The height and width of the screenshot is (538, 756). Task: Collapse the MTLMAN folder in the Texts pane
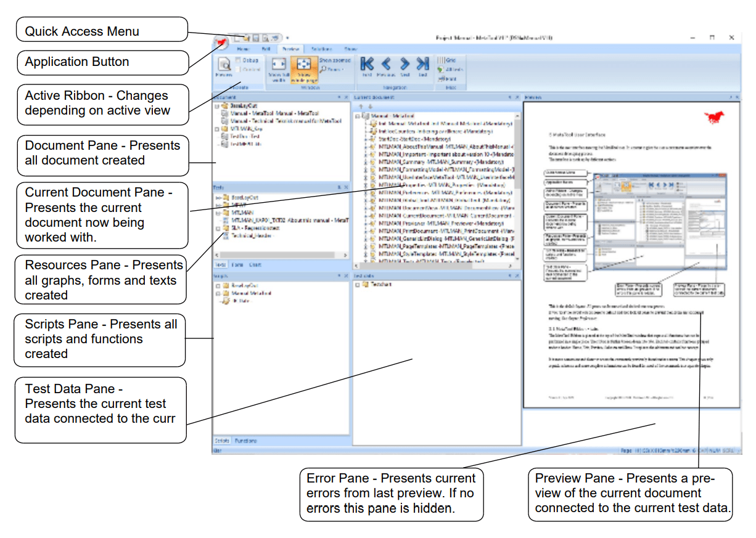(x=218, y=211)
